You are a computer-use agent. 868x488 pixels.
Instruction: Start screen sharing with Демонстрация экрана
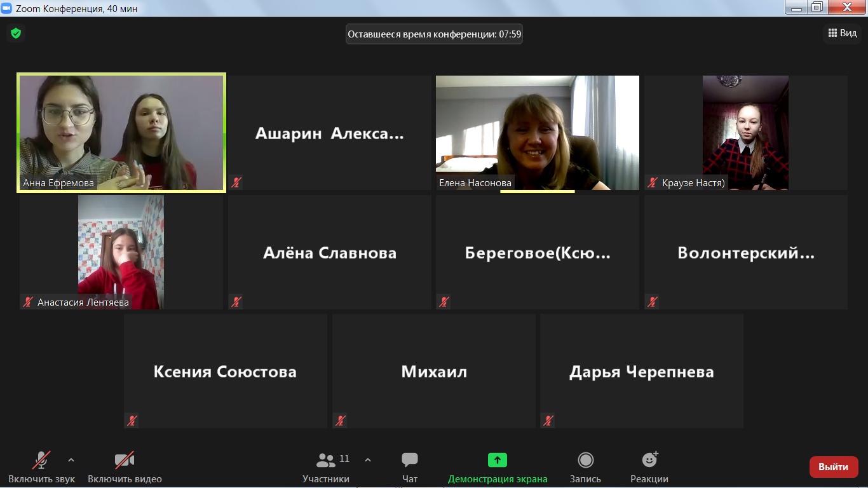click(x=497, y=467)
